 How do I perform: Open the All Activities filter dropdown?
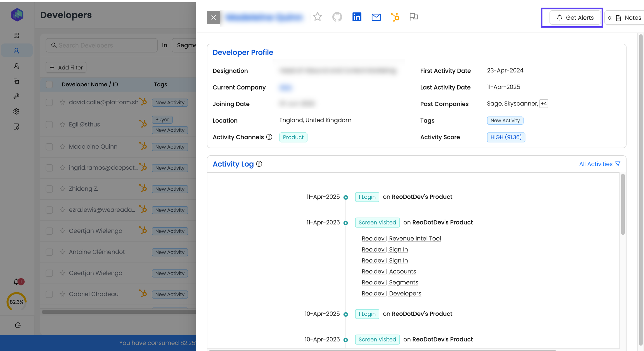click(600, 164)
